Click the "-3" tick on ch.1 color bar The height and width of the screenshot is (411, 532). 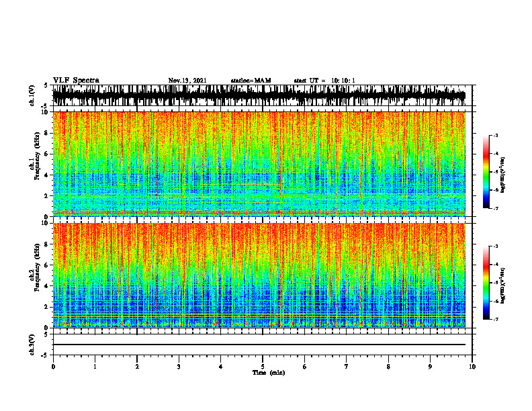[x=496, y=136]
